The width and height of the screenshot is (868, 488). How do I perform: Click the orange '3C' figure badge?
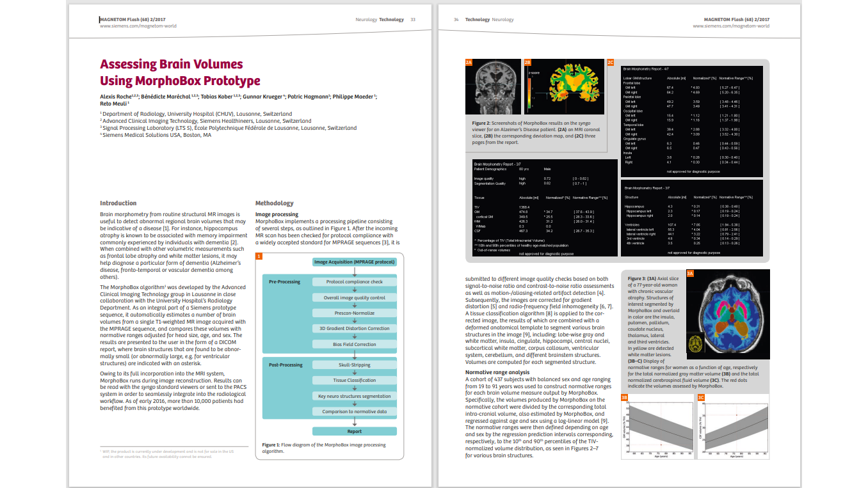coord(701,397)
